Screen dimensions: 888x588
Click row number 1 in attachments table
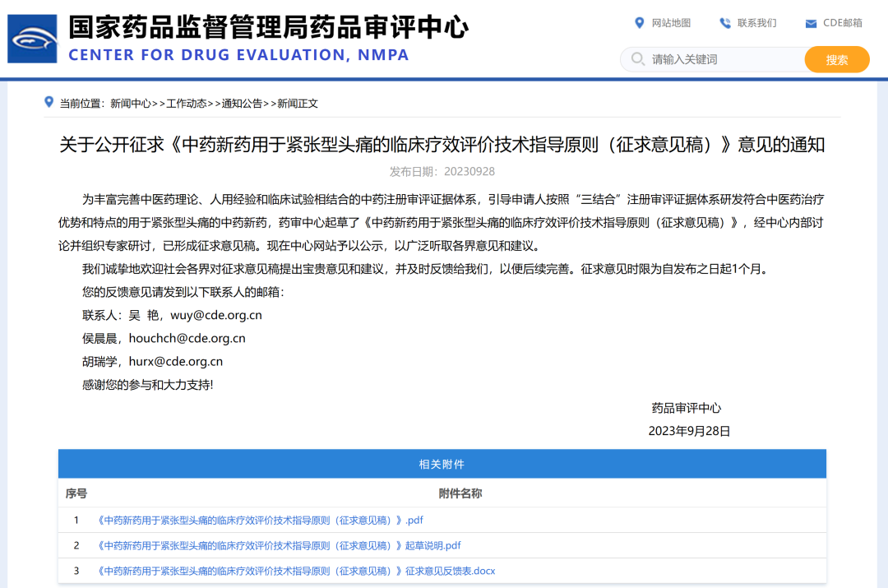pos(76,520)
